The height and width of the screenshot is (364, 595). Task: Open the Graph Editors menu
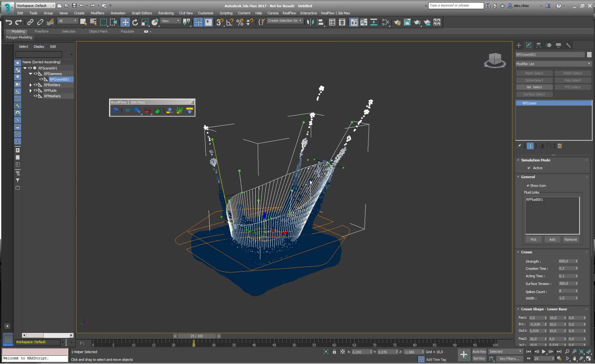point(142,13)
